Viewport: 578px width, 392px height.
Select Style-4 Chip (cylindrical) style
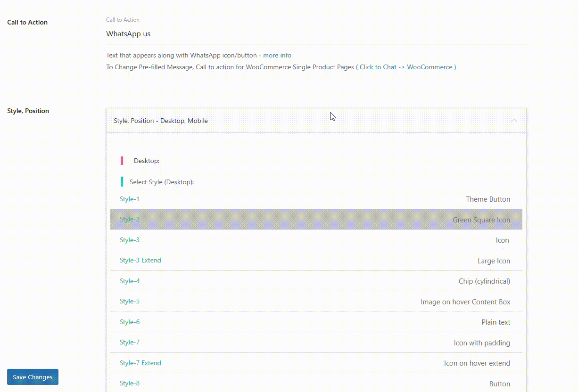tap(316, 281)
